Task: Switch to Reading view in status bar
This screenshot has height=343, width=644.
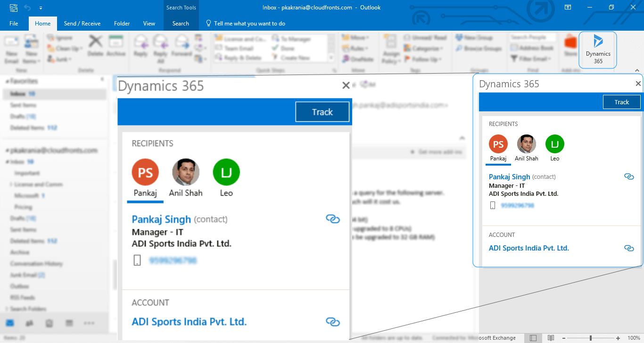Action: [x=551, y=338]
